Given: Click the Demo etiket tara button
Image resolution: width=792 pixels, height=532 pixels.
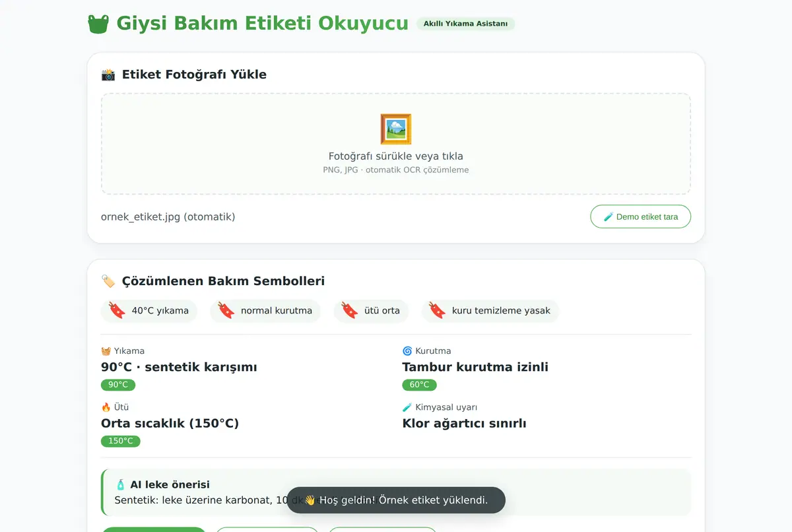Looking at the screenshot, I should pos(640,216).
